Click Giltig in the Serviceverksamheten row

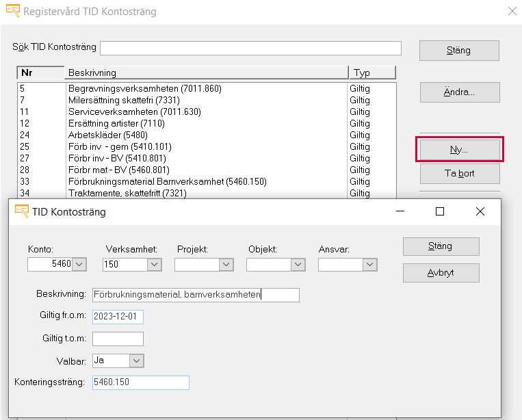[360, 111]
